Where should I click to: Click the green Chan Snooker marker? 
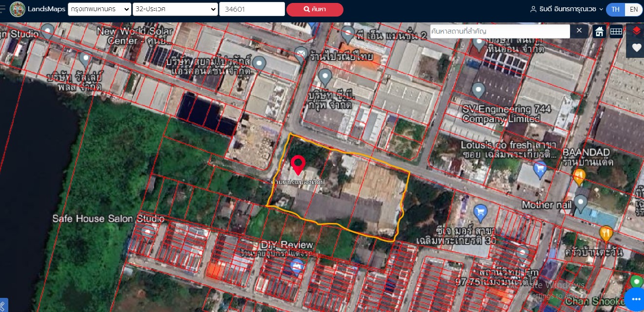(x=637, y=282)
